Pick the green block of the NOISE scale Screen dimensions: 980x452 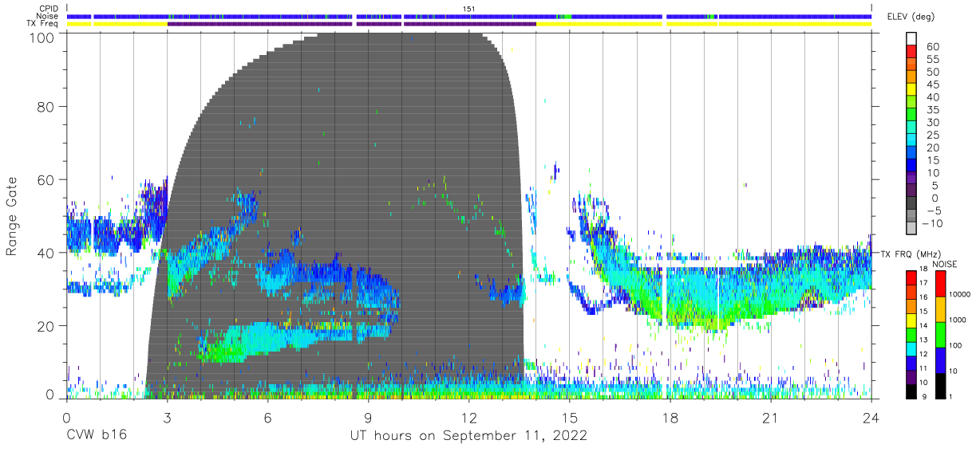(x=939, y=334)
